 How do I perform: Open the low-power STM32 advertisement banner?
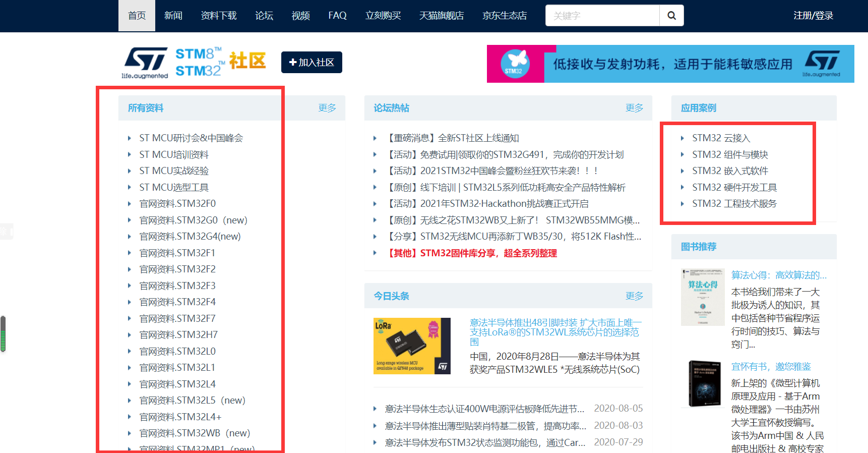[x=670, y=64]
